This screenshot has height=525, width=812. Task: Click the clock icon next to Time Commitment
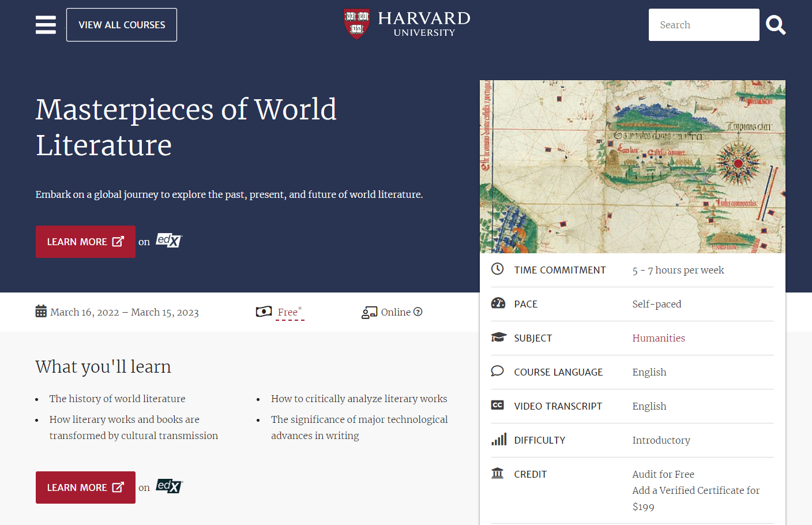497,269
